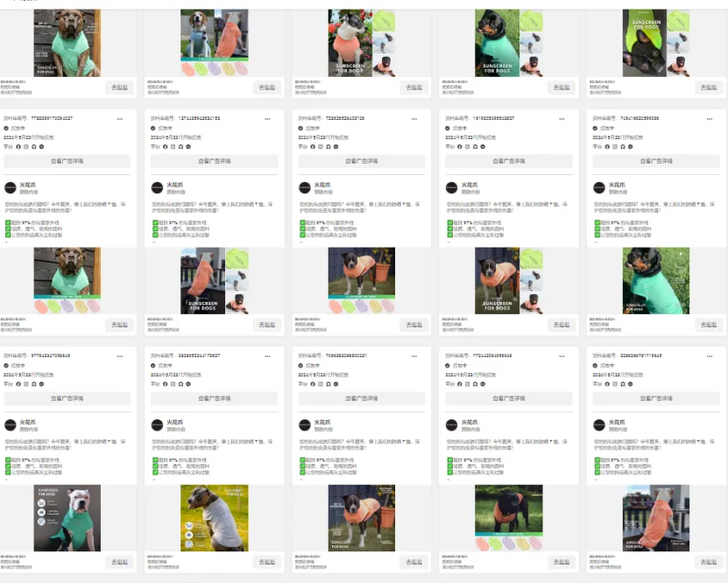The image size is (728, 583).
Task: Click 查看广告详情 on black-white dog lawn swatches card
Action: (362, 161)
